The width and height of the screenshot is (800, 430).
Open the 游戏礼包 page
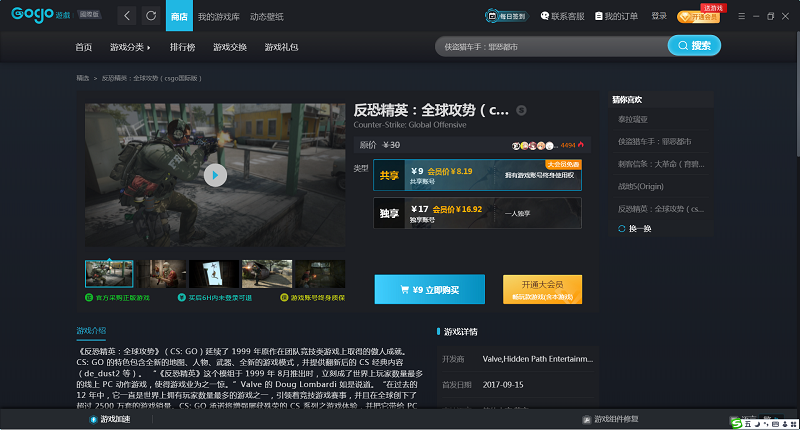click(281, 47)
